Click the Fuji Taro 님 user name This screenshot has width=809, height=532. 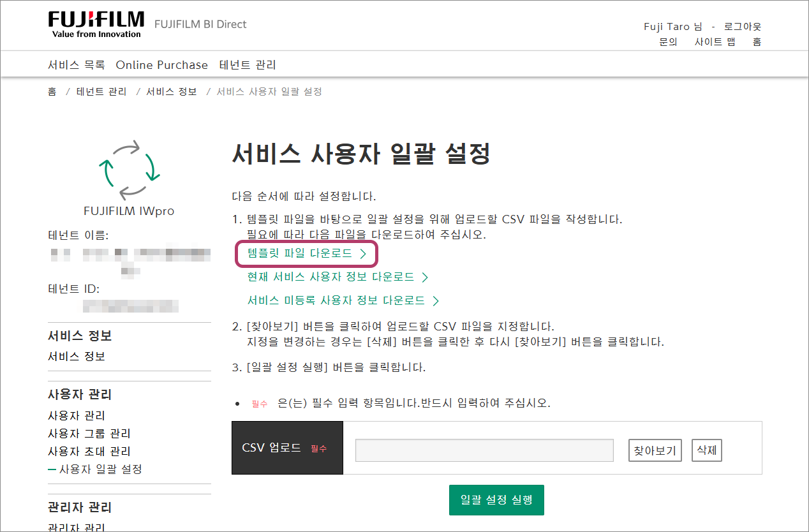click(x=673, y=27)
